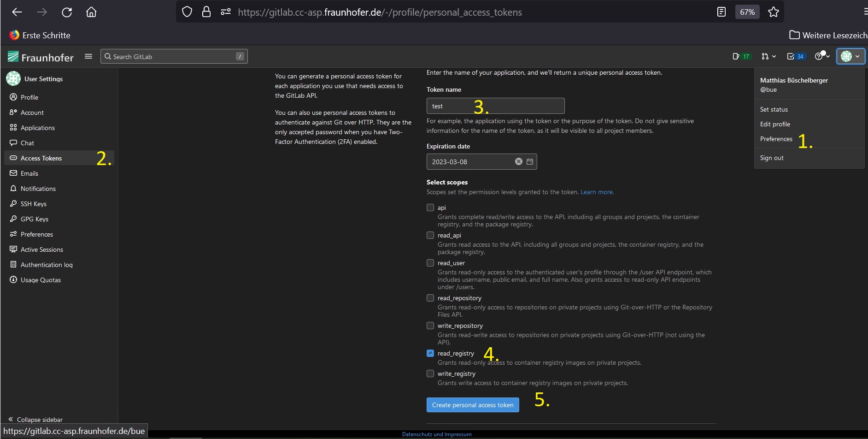Enable the write_registry scope checkbox

coord(430,374)
